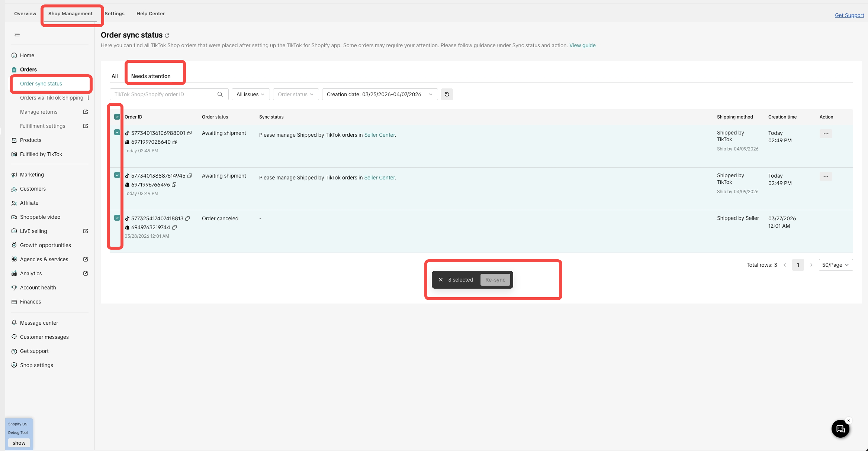Uncheck canceled order 577325417407418813 checkbox
The width and height of the screenshot is (868, 451).
(x=117, y=218)
